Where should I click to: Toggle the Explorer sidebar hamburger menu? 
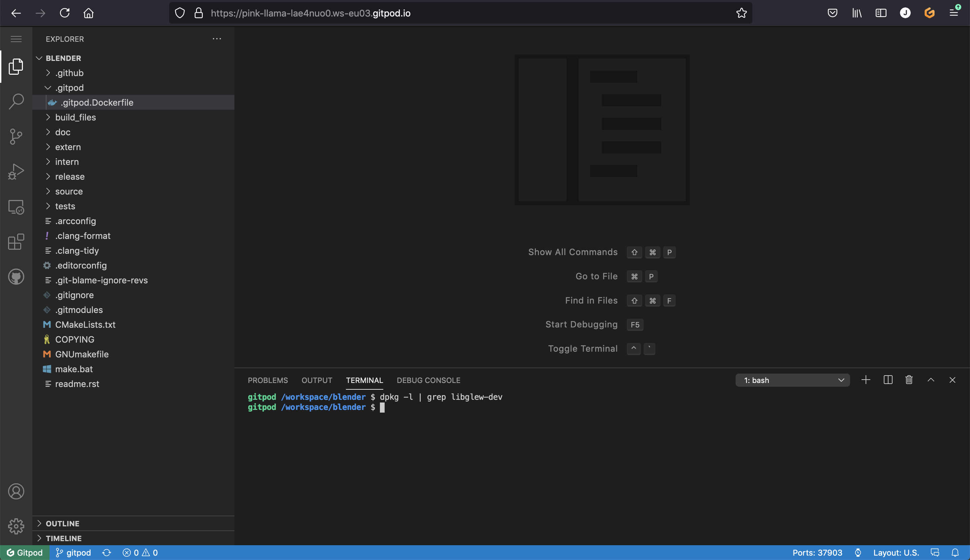click(16, 38)
